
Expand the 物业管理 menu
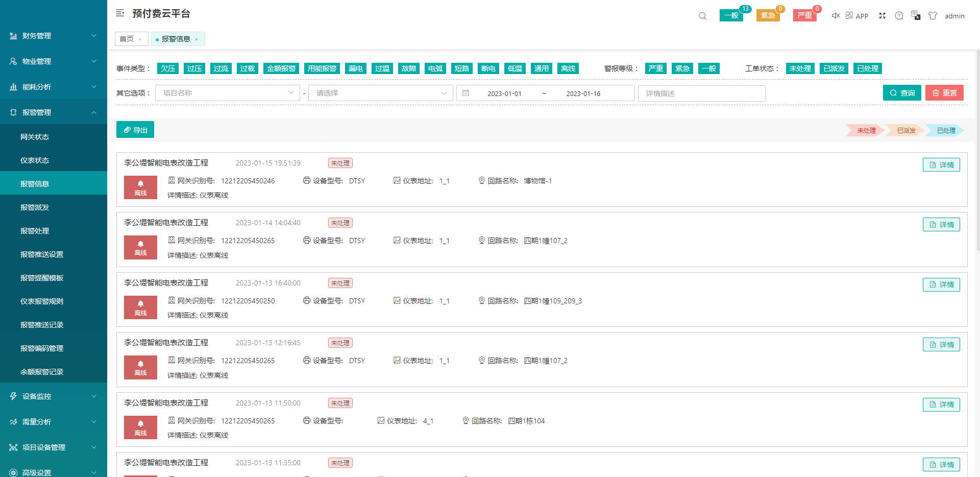[54, 61]
